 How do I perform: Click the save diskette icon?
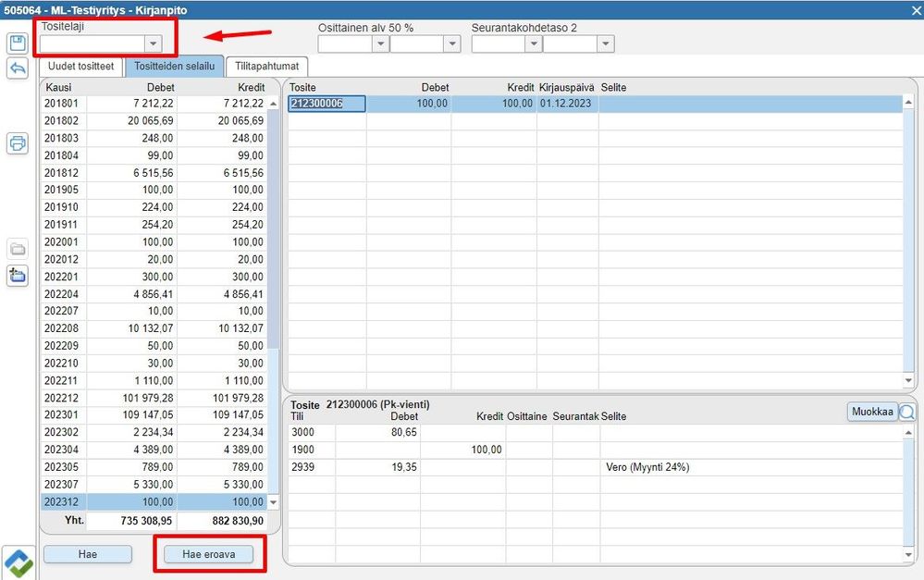click(x=18, y=43)
